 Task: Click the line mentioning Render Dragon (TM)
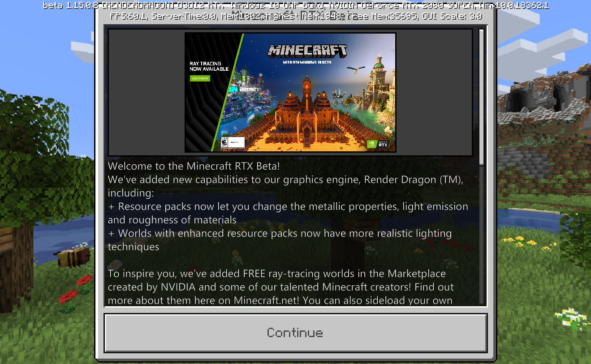click(x=285, y=180)
